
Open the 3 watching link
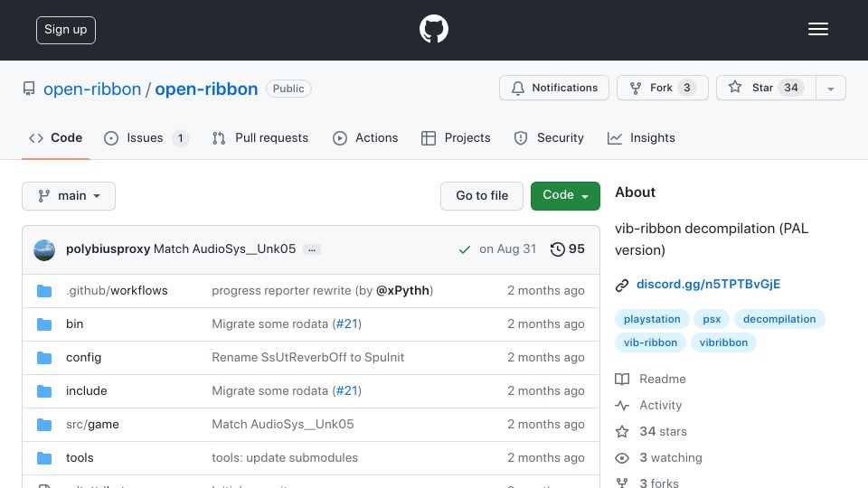(x=671, y=457)
